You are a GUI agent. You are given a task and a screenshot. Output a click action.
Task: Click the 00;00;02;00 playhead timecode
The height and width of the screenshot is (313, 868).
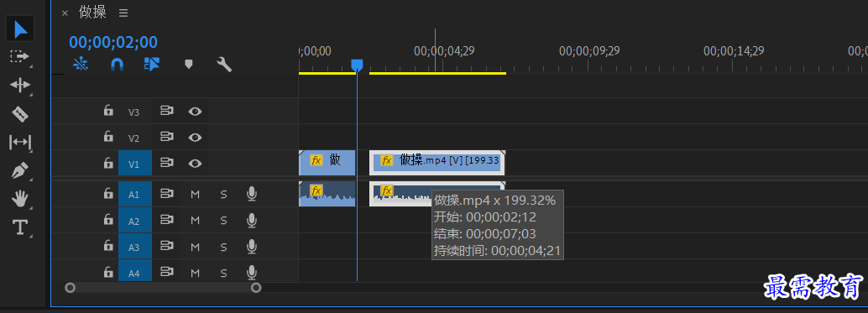pyautogui.click(x=113, y=42)
